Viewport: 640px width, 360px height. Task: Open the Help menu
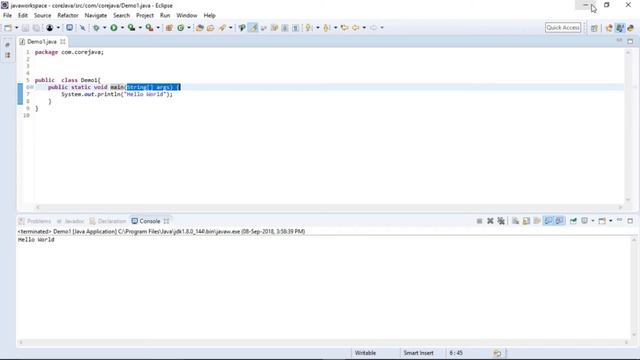point(209,16)
